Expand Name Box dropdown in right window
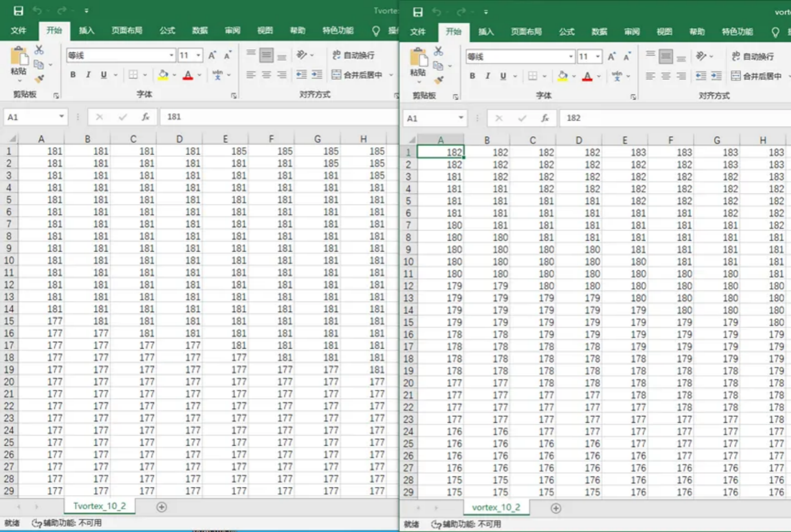This screenshot has width=791, height=532. coord(461,118)
